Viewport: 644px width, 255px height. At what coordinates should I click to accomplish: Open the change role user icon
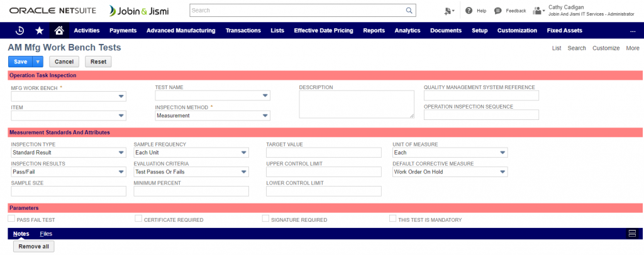click(538, 11)
